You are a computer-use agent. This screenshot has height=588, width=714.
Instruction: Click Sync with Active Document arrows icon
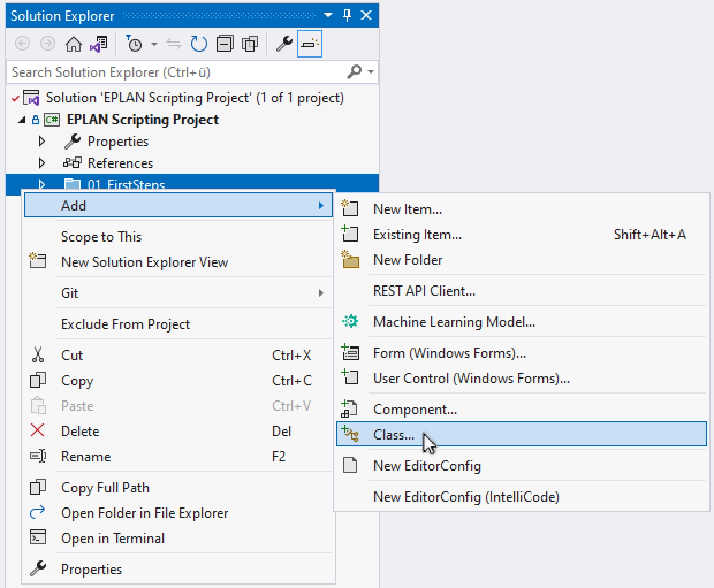pos(173,44)
